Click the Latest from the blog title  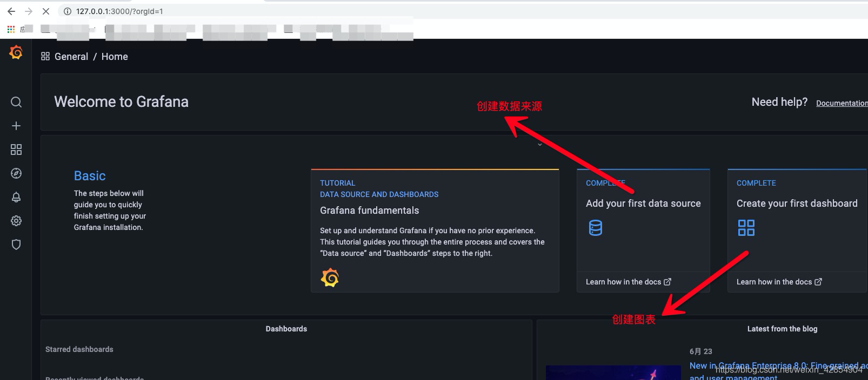pyautogui.click(x=782, y=329)
